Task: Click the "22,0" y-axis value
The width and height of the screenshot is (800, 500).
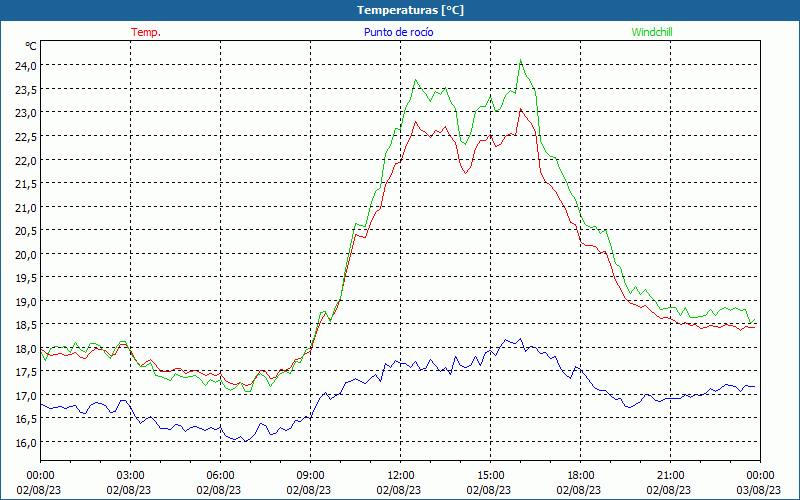Action: coord(26,160)
